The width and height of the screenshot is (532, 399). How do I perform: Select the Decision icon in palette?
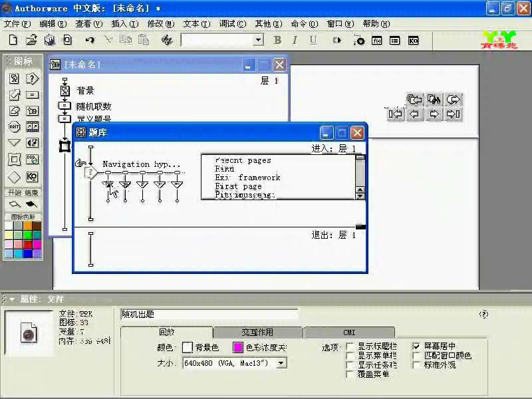tap(14, 177)
